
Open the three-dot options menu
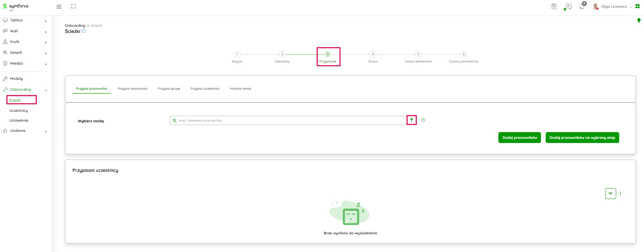click(x=621, y=194)
